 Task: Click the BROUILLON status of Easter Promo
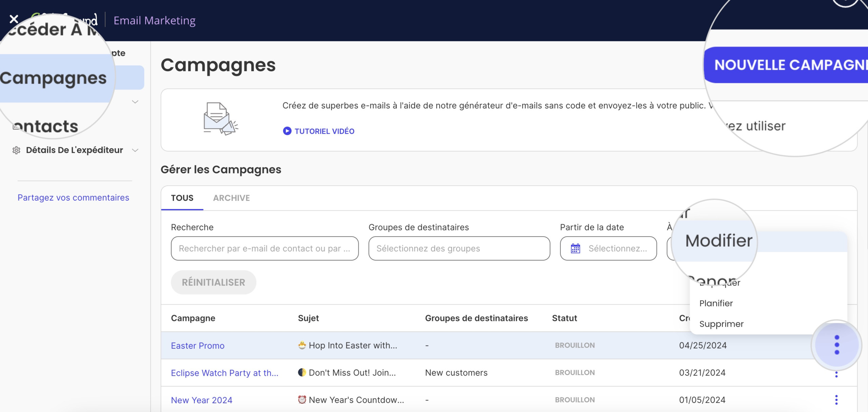click(x=575, y=345)
